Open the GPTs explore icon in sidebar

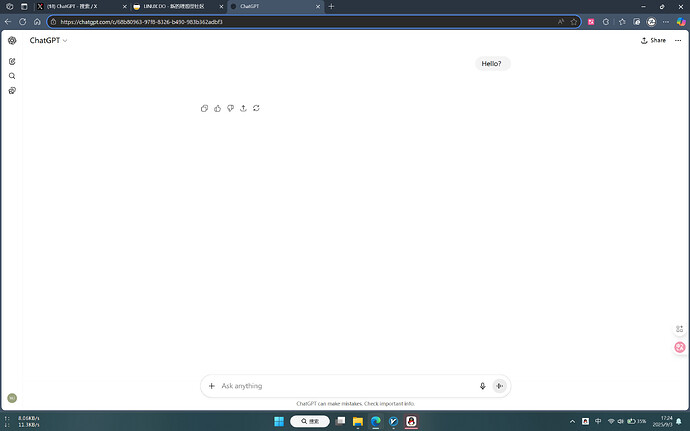[12, 91]
